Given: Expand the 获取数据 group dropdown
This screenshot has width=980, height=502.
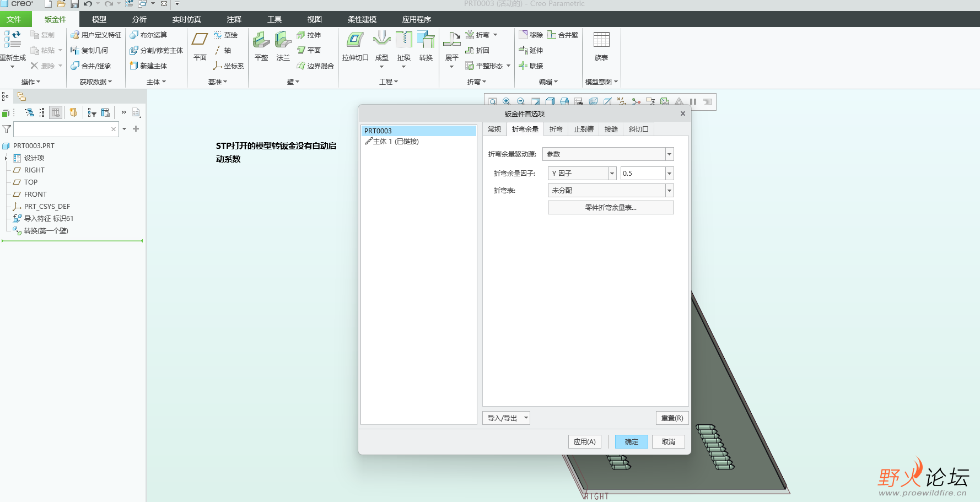Looking at the screenshot, I should [96, 82].
